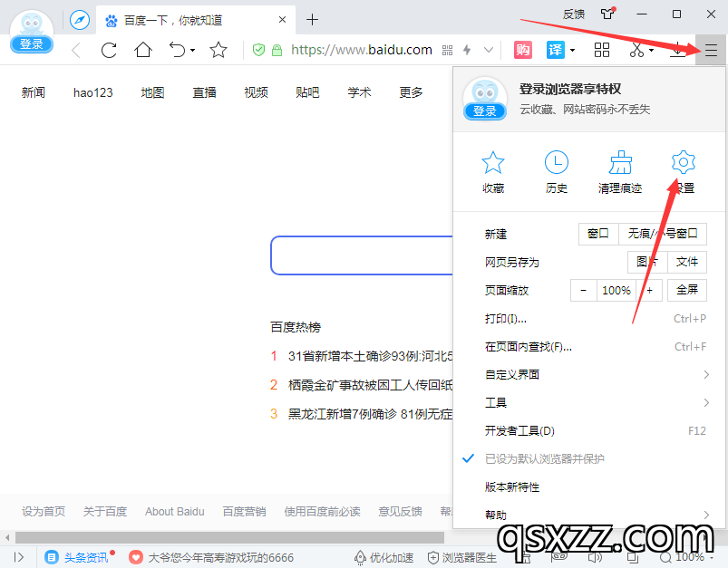Click the 全屏 fullscreen button

click(687, 291)
